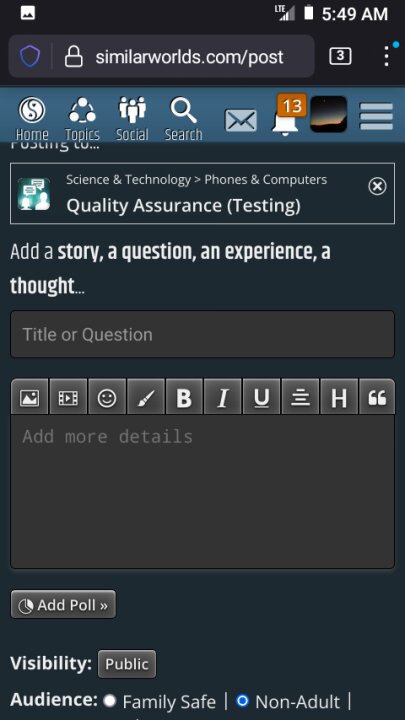The height and width of the screenshot is (720, 405).
Task: Open notifications bell showing 13
Action: coord(286,118)
